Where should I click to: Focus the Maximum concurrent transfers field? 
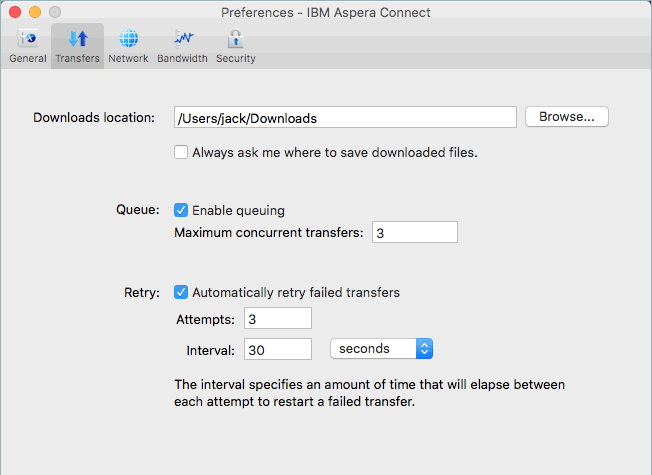pyautogui.click(x=415, y=233)
